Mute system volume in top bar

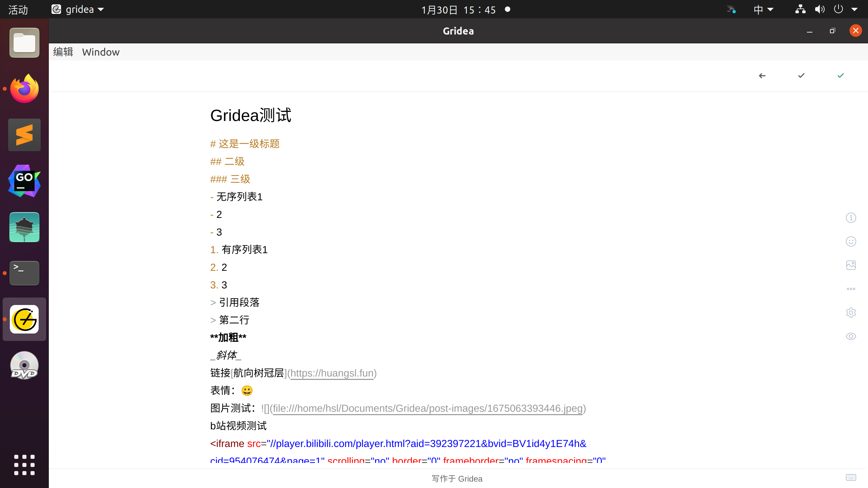tap(820, 9)
